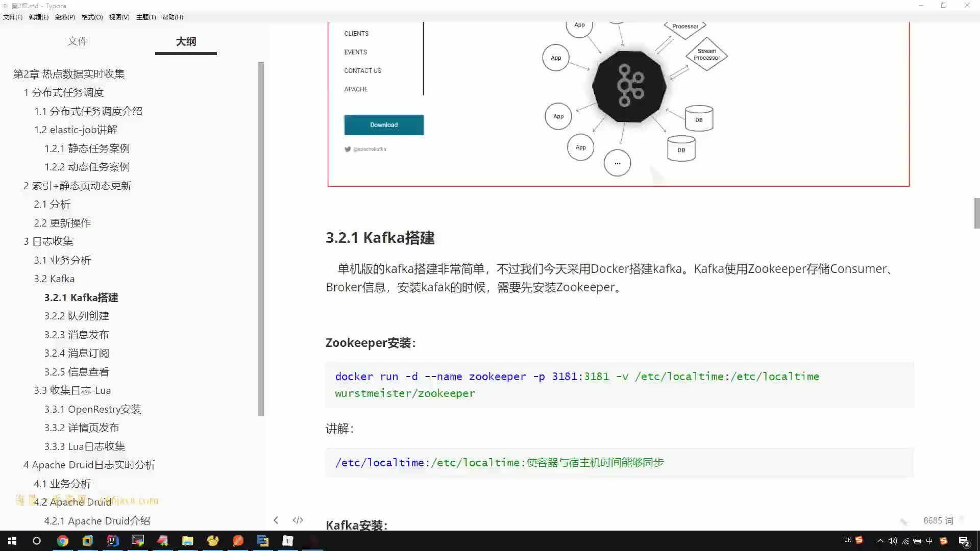Open the pink bird app in taskbar
This screenshot has height=551, width=980.
[162, 541]
